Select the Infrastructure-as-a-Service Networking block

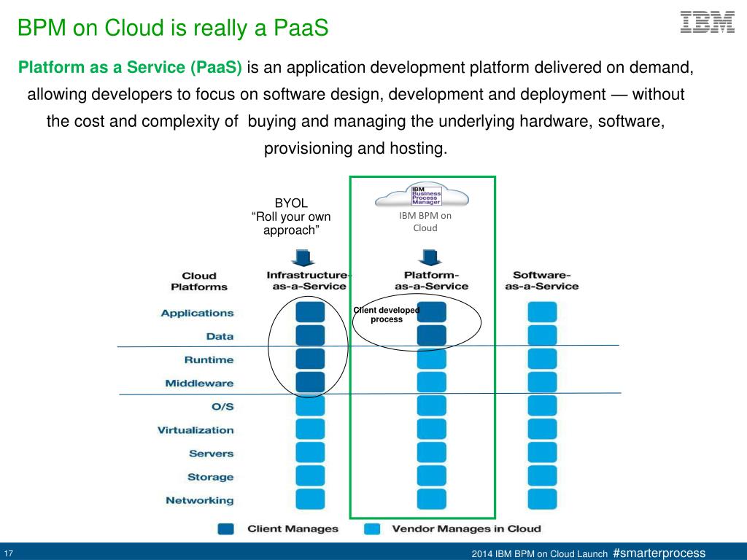(310, 499)
